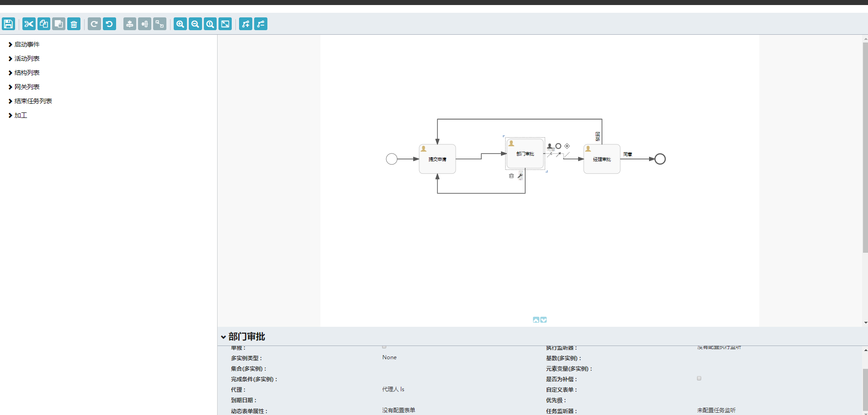Select the start event circle
The height and width of the screenshot is (415, 868).
(x=392, y=159)
